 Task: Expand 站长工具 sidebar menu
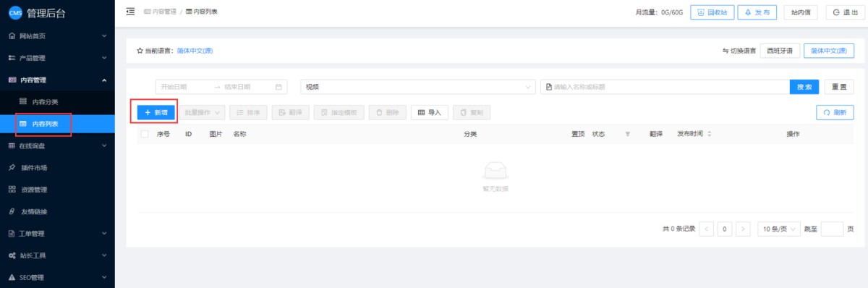pos(57,255)
